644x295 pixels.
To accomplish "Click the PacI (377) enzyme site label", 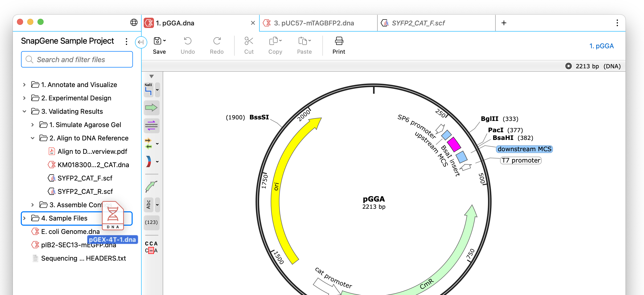I will pyautogui.click(x=505, y=130).
